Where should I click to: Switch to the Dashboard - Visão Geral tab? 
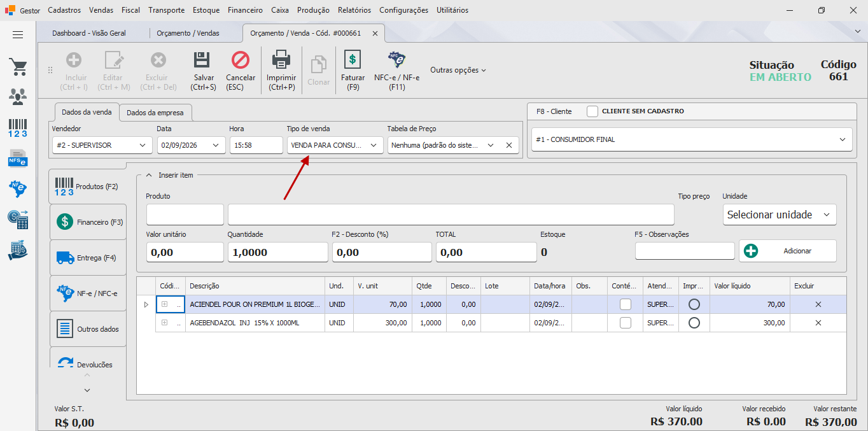[x=89, y=33]
